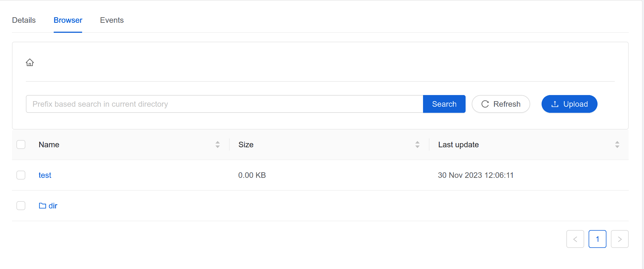Check the checkbox next to test file
The height and width of the screenshot is (269, 644).
pos(21,175)
